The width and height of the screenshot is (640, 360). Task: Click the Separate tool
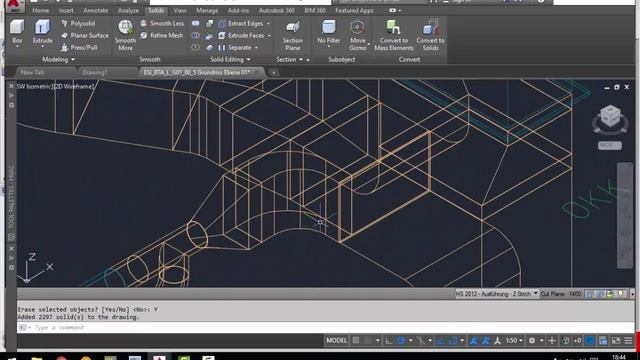(235, 47)
